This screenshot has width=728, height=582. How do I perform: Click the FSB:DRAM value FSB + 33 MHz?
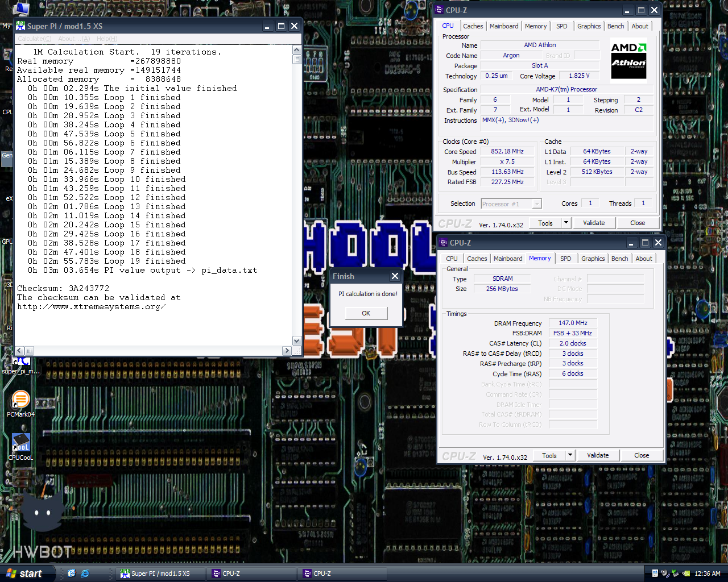point(573,333)
